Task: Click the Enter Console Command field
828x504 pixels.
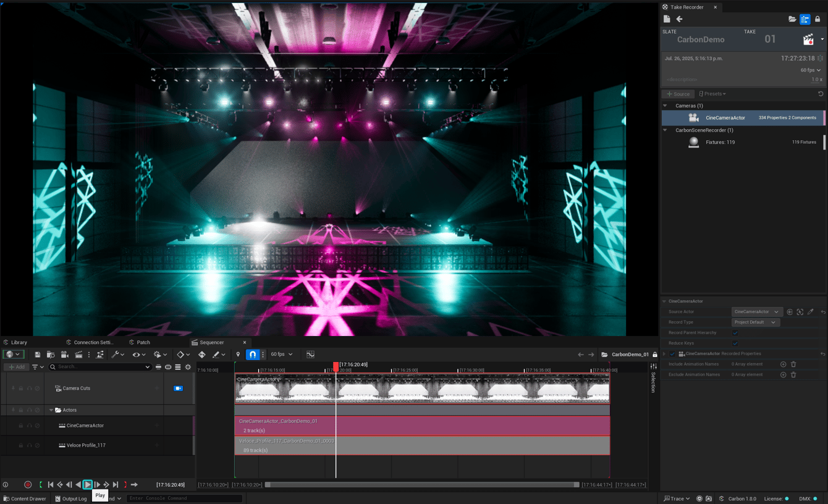Action: 184,498
